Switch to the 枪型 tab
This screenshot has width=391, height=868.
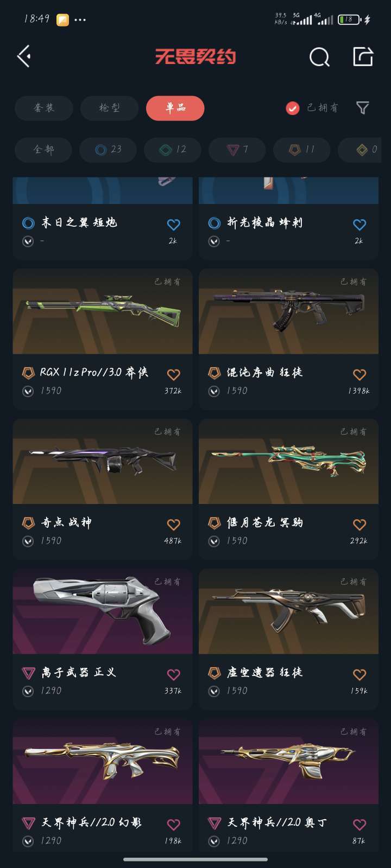coord(109,108)
